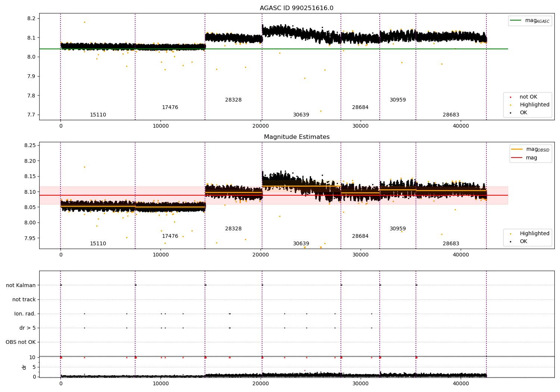
Task: Click obsid label 15110 in AGASC plot
Action: point(98,115)
